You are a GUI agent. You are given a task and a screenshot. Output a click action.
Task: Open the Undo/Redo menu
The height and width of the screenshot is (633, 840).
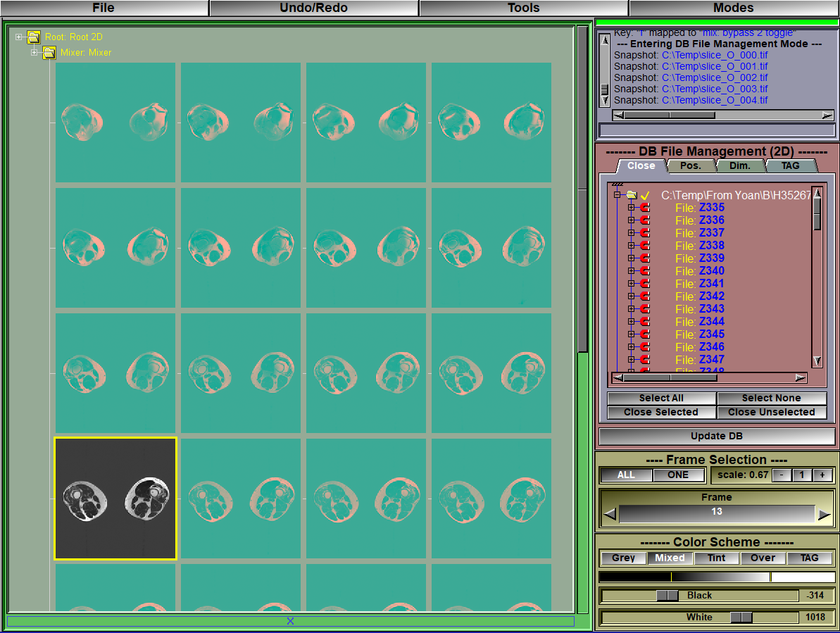[314, 8]
